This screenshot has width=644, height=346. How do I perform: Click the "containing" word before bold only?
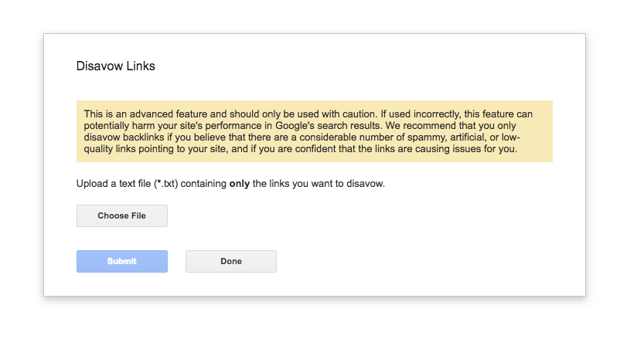click(x=204, y=184)
